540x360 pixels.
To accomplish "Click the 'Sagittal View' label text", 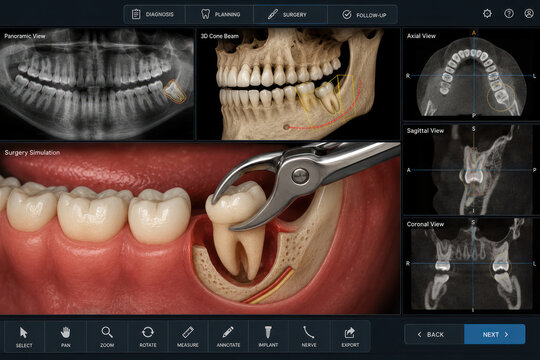I will point(425,131).
